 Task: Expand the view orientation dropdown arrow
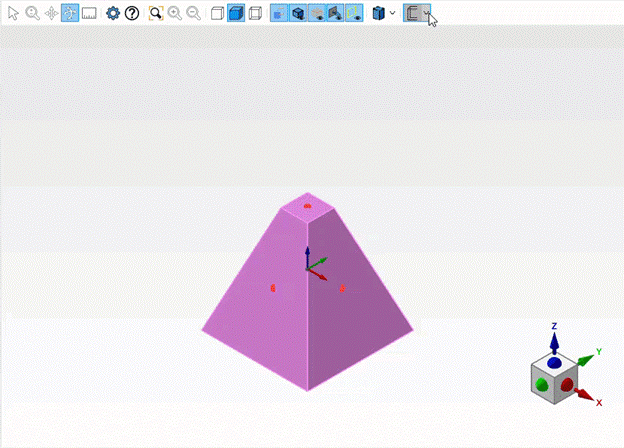[392, 13]
